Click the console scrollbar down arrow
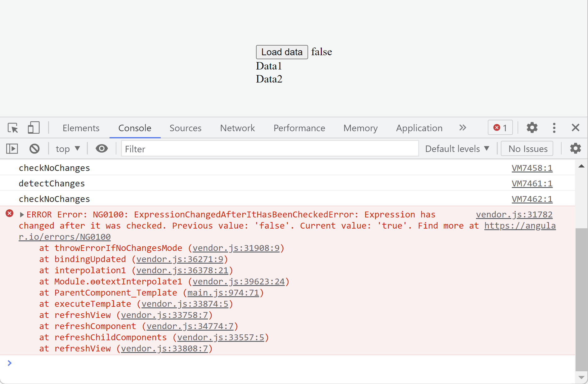Screen dimensions: 588x384 pyautogui.click(x=581, y=377)
